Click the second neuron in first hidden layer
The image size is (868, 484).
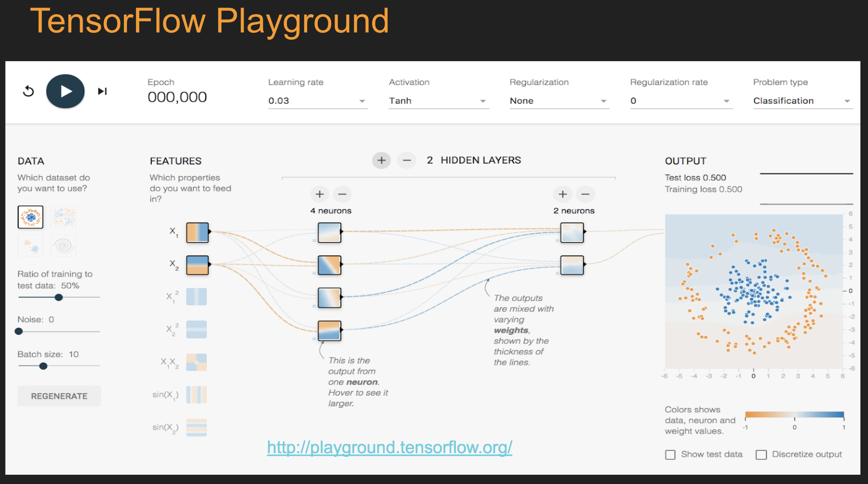[x=329, y=265]
